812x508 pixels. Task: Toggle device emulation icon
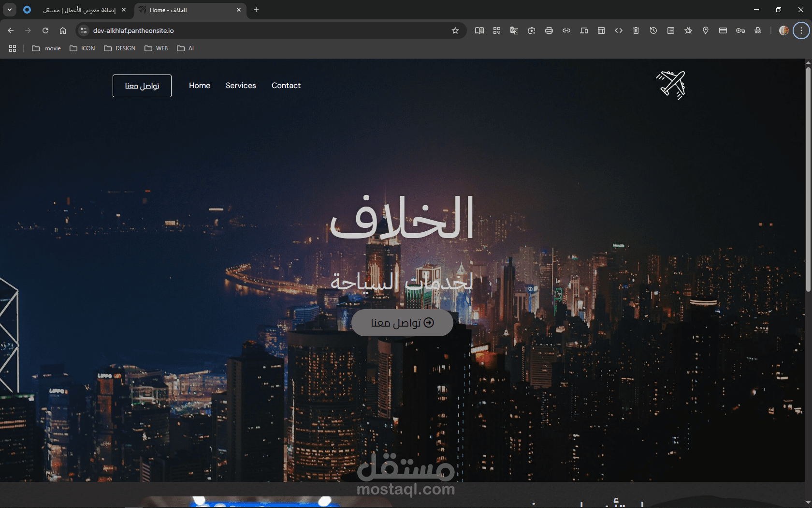584,30
